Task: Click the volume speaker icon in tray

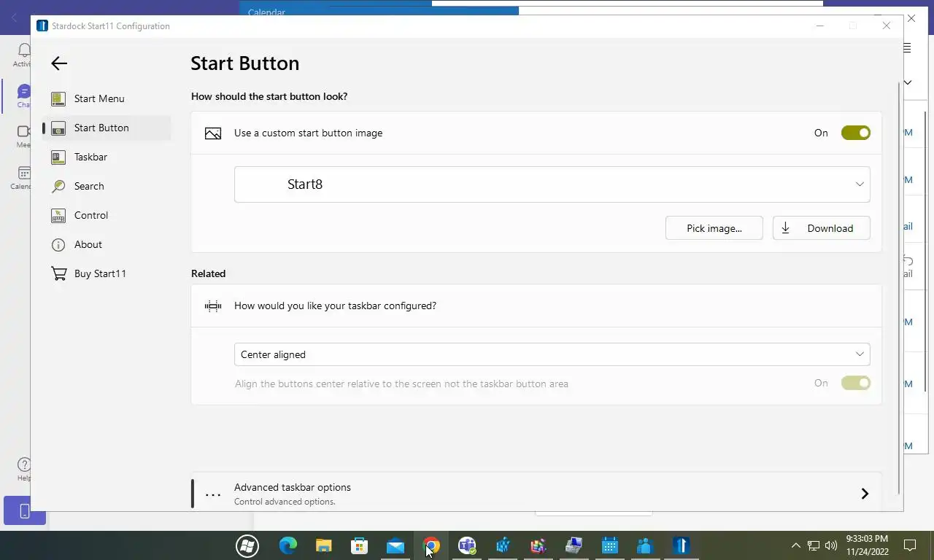Action: tap(831, 545)
